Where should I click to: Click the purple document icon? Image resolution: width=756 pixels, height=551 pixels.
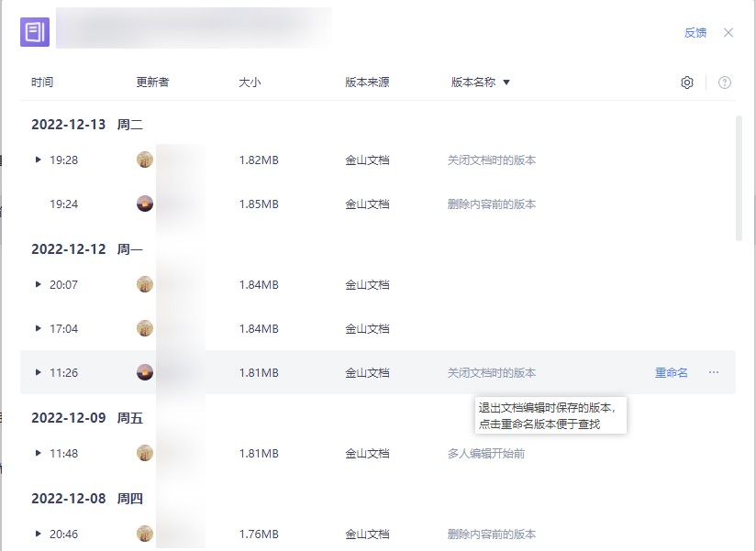tap(35, 32)
